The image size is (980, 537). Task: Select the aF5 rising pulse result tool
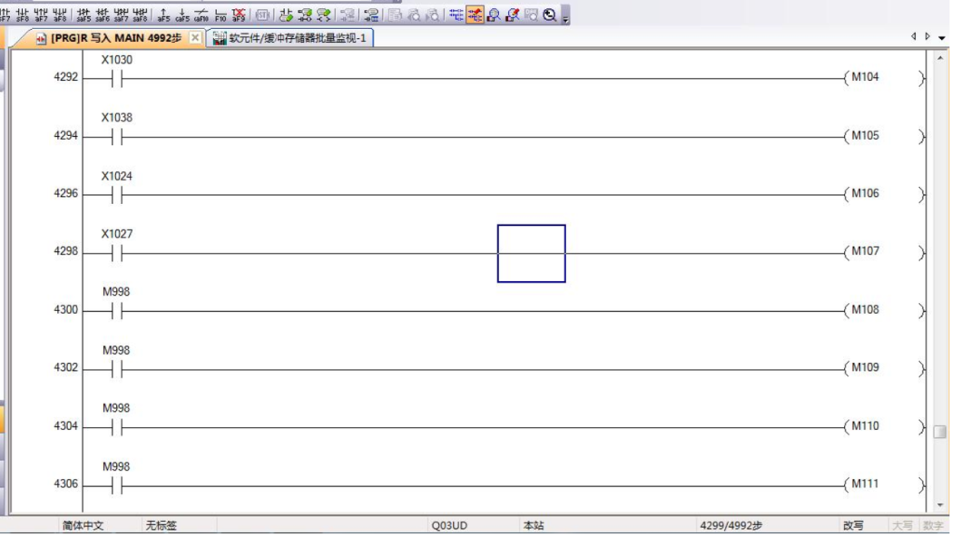[163, 15]
